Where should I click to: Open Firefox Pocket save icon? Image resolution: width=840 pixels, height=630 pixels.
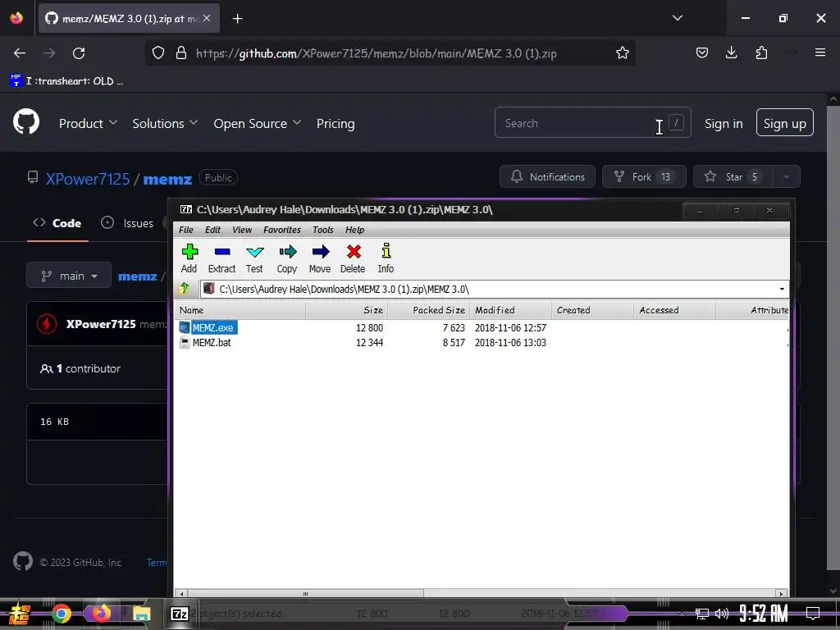[702, 52]
